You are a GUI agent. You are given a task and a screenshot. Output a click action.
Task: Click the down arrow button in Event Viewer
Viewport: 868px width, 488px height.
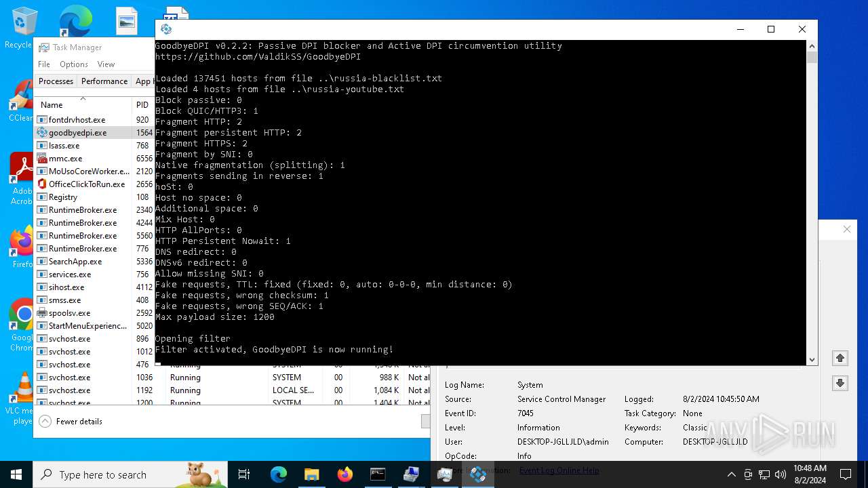coord(840,384)
